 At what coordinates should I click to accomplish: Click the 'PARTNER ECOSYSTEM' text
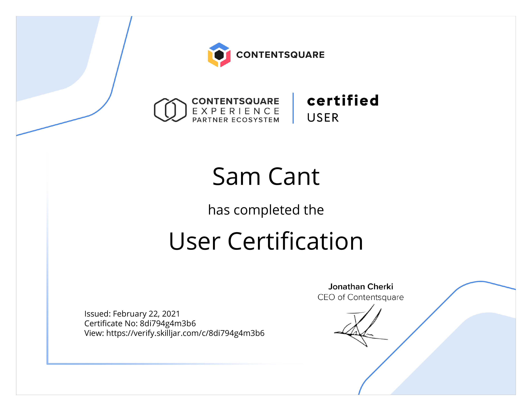point(236,120)
